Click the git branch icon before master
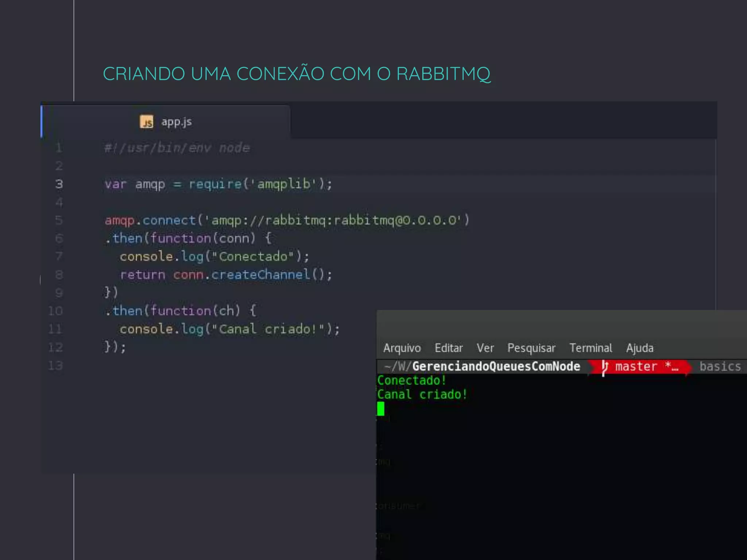The width and height of the screenshot is (747, 560). [x=604, y=367]
